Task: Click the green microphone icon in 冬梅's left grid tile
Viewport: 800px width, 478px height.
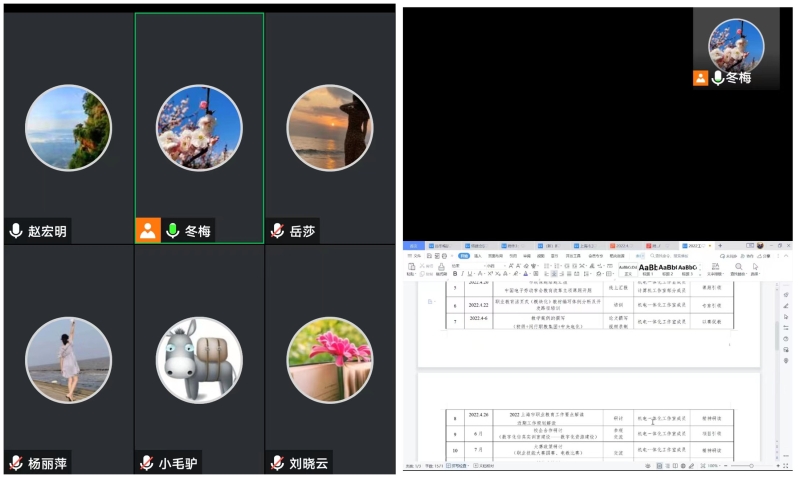Action: coord(172,231)
